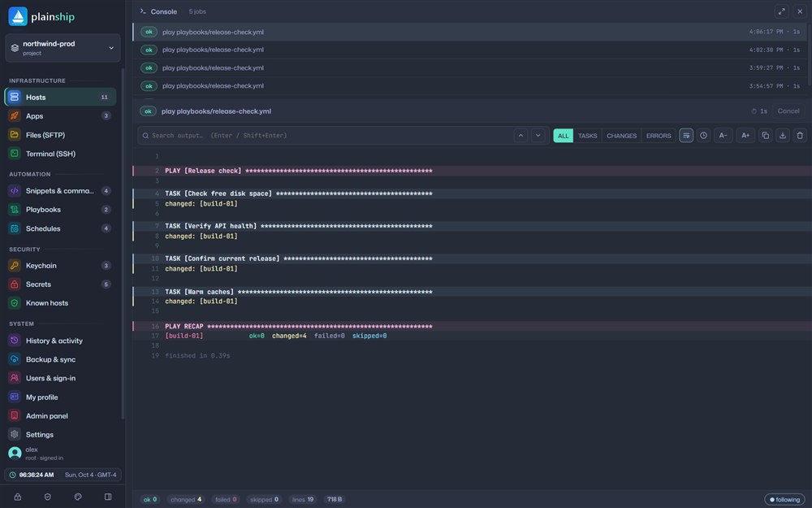Click the plainship logo
The image size is (812, 508).
click(41, 16)
